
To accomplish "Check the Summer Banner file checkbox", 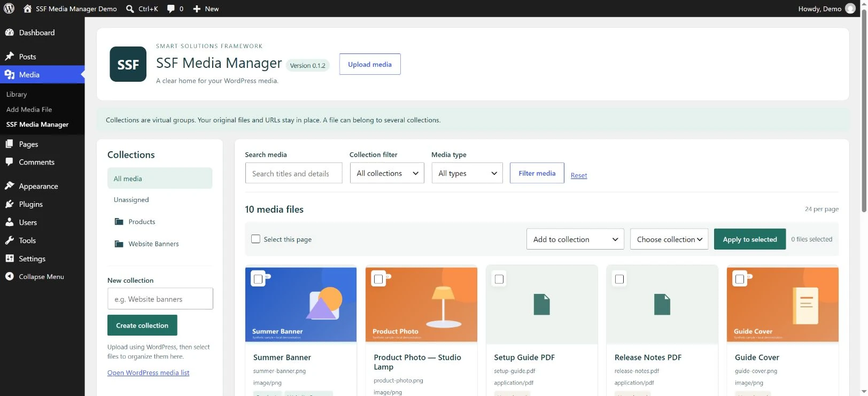I will coord(258,279).
